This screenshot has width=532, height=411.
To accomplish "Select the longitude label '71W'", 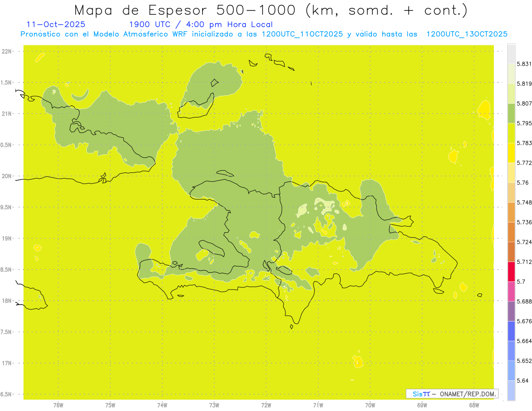I will tap(318, 405).
